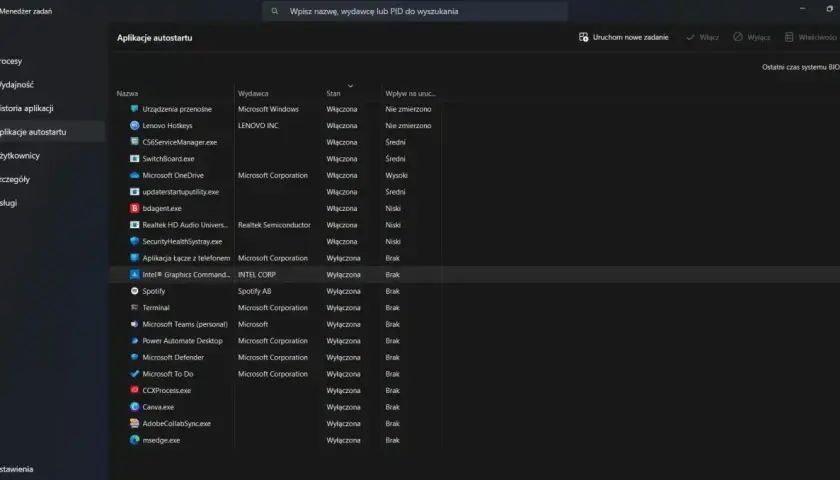Viewport: 840px width, 480px height.
Task: Click the AdobeCollabSync.exe icon
Action: point(134,424)
